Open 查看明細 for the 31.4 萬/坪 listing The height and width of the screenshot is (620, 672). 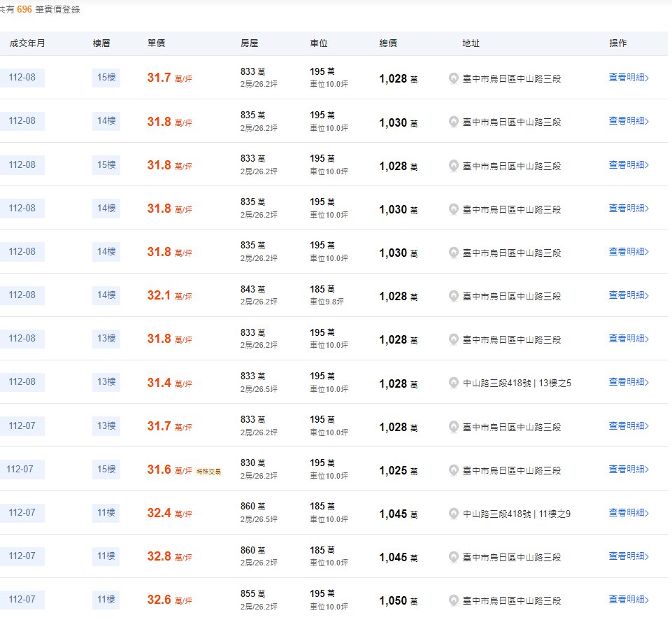pyautogui.click(x=628, y=382)
